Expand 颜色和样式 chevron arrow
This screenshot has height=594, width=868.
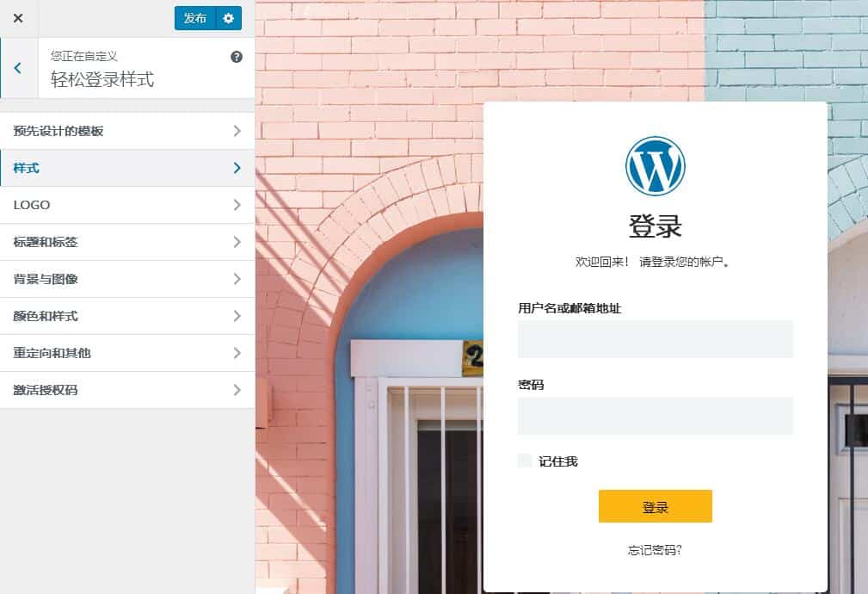coord(237,316)
